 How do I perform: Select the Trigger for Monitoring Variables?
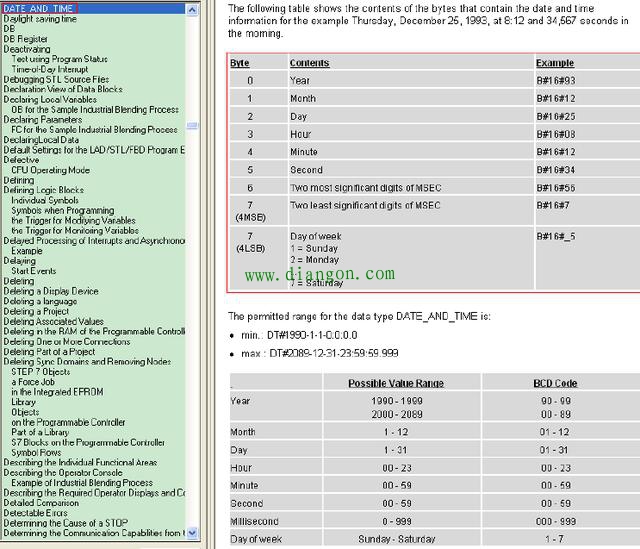tap(75, 230)
